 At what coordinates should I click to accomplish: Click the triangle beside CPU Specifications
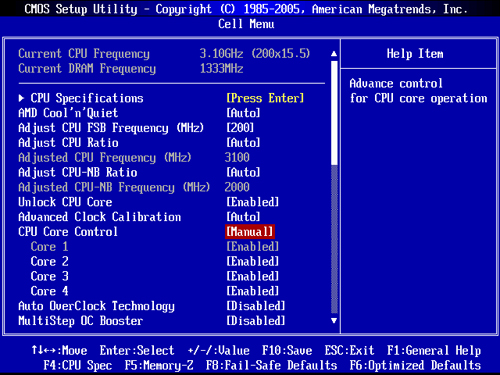21,98
